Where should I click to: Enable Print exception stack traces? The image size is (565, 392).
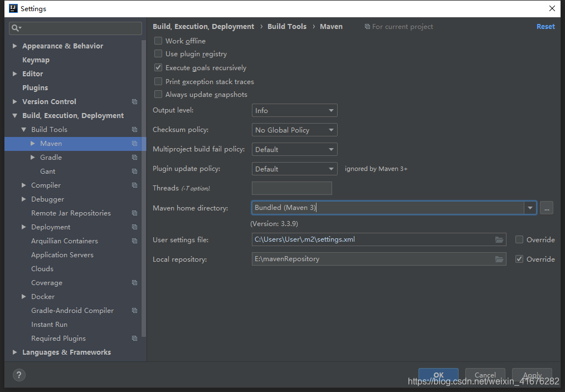158,81
